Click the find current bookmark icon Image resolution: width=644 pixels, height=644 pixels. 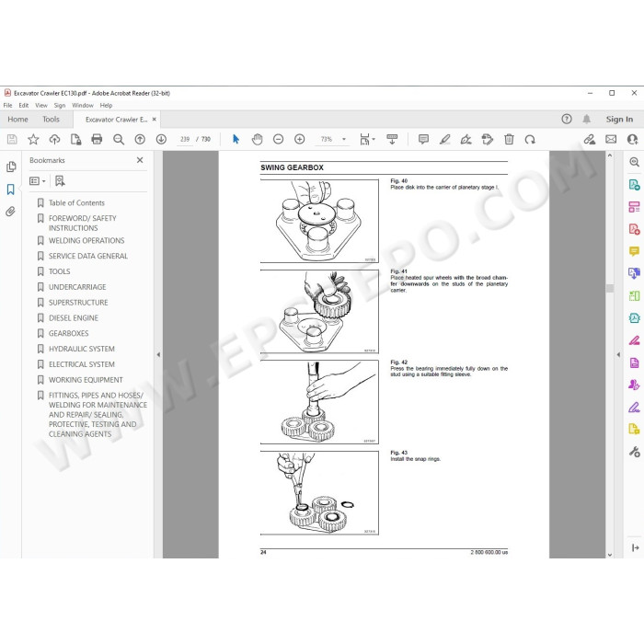click(x=60, y=180)
